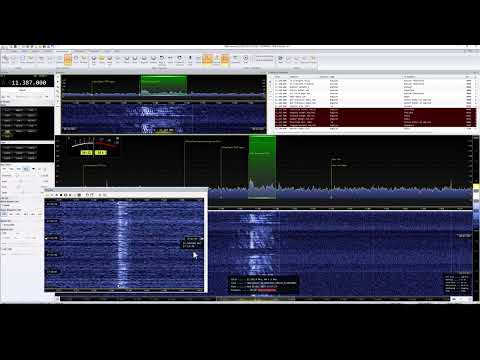Select the green passband in the main spectrum
This screenshot has height=360, width=480.
262,167
